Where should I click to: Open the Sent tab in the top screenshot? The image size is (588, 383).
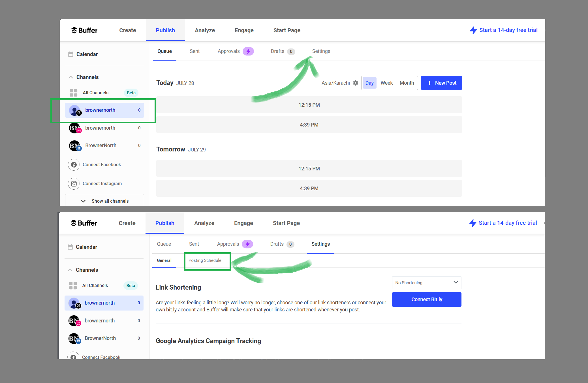(194, 51)
